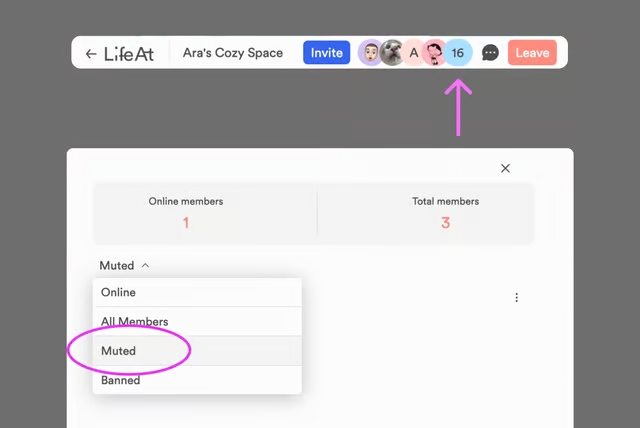Click the pink cartoon girl avatar

tap(435, 53)
